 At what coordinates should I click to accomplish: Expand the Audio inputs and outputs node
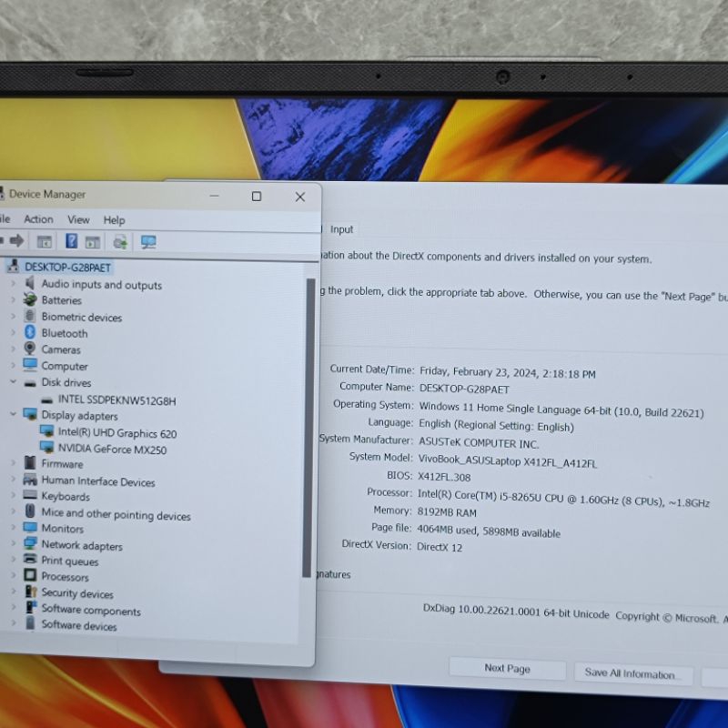(x=13, y=283)
